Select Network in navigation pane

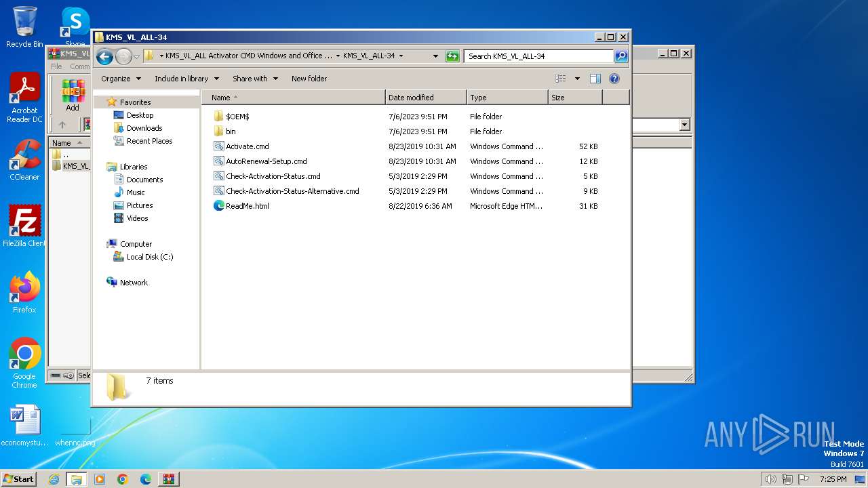click(134, 283)
